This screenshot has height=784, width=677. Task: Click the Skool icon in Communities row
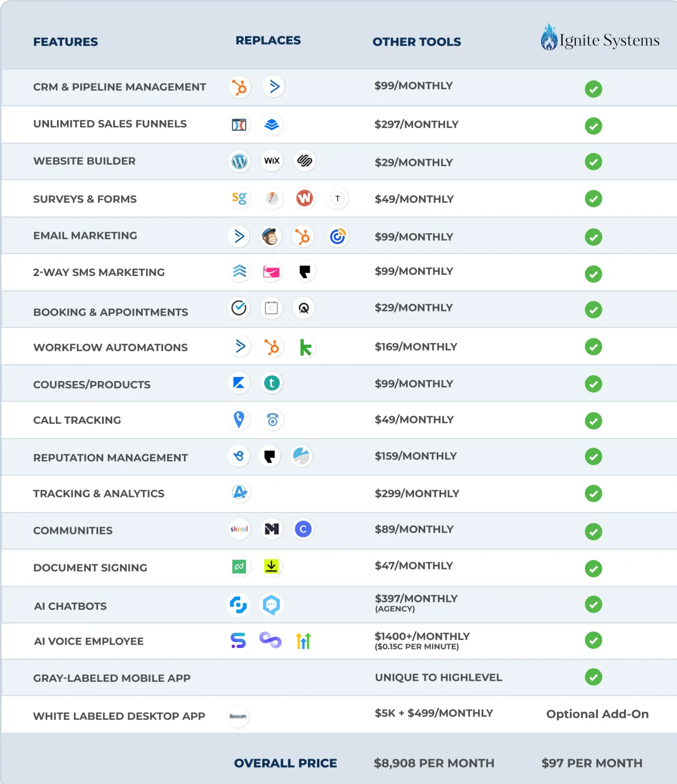point(239,529)
